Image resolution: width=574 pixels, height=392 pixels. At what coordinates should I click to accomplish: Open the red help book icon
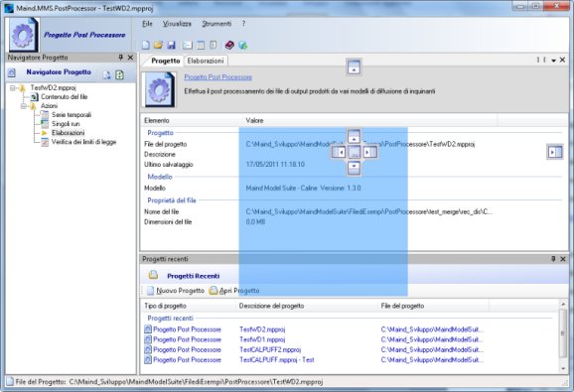pyautogui.click(x=229, y=45)
